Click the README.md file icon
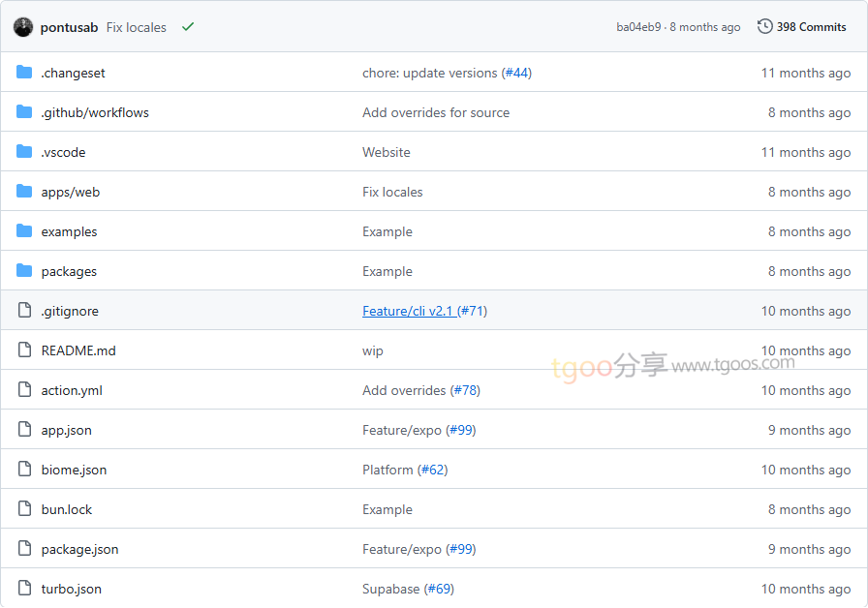This screenshot has height=608, width=868. click(24, 350)
